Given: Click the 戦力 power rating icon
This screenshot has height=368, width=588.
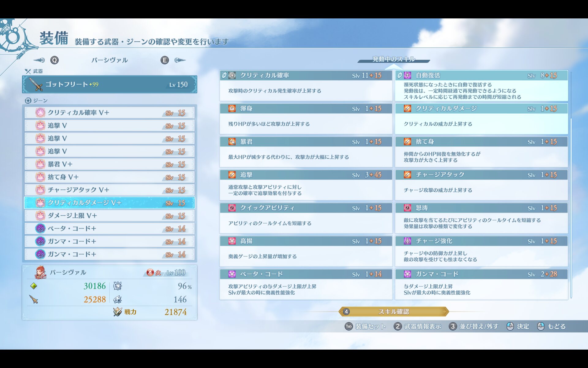Looking at the screenshot, I should pos(117,312).
